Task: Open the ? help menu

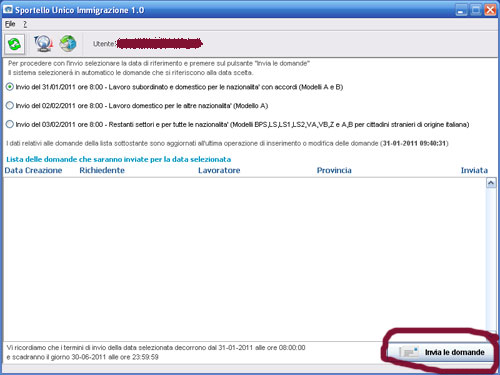Action: click(25, 24)
